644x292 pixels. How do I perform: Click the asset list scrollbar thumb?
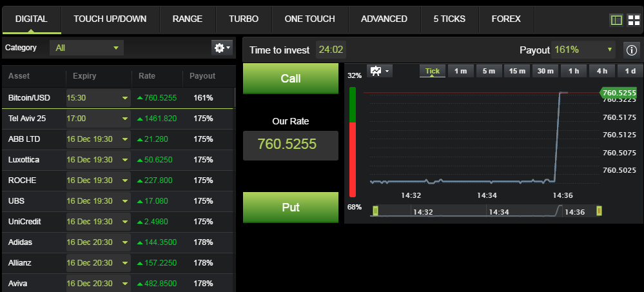point(235,97)
